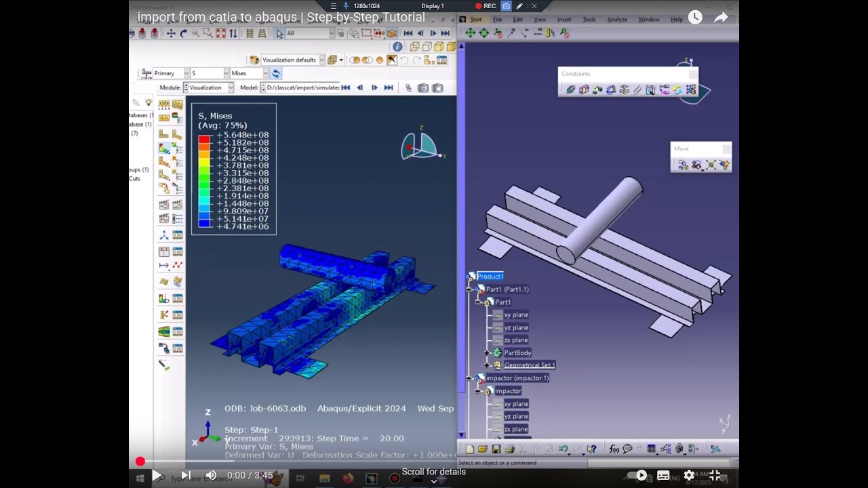Click the selection arrow tool in Abaqus toolbar
Viewport: 868px width, 488px height.
click(280, 33)
